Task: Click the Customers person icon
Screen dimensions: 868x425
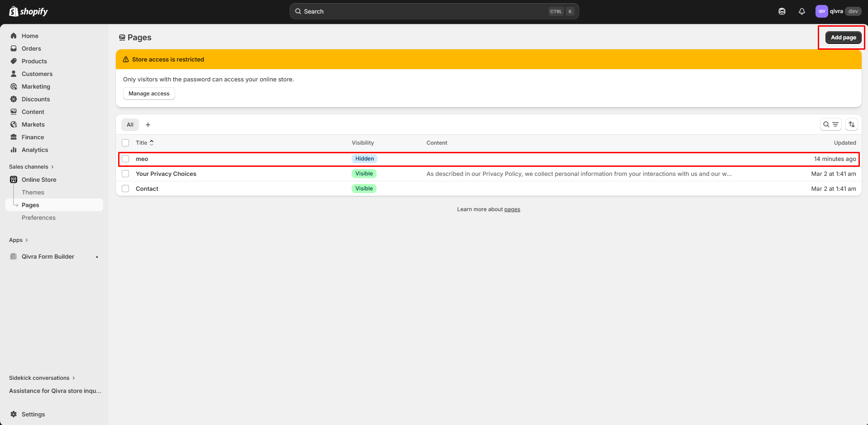Action: (14, 74)
